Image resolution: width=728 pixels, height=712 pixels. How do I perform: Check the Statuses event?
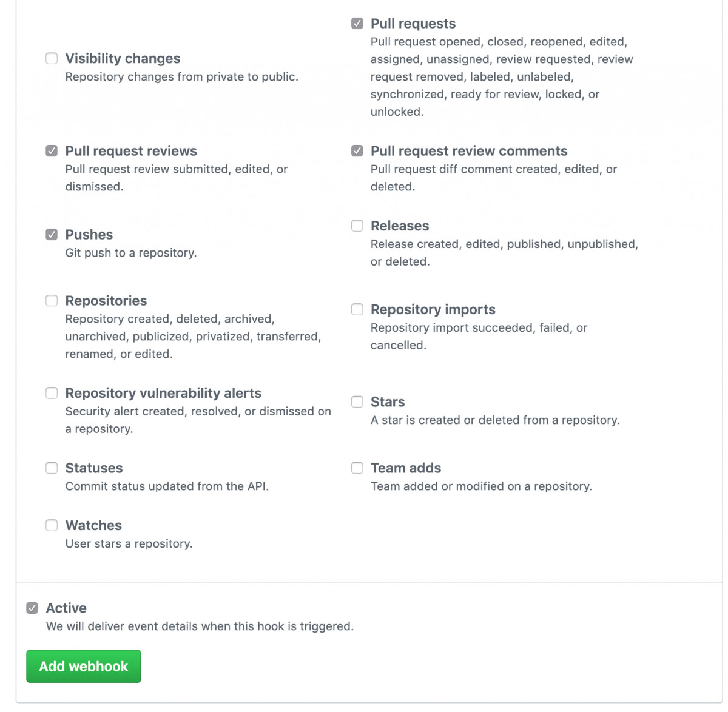(x=52, y=468)
